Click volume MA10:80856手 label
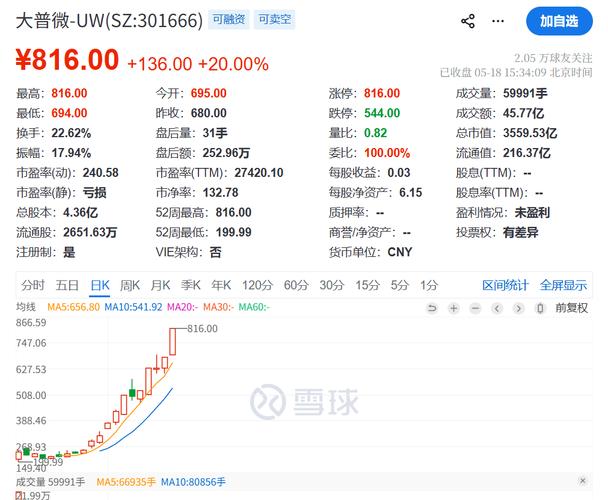The width and height of the screenshot is (608, 500). coord(193,482)
